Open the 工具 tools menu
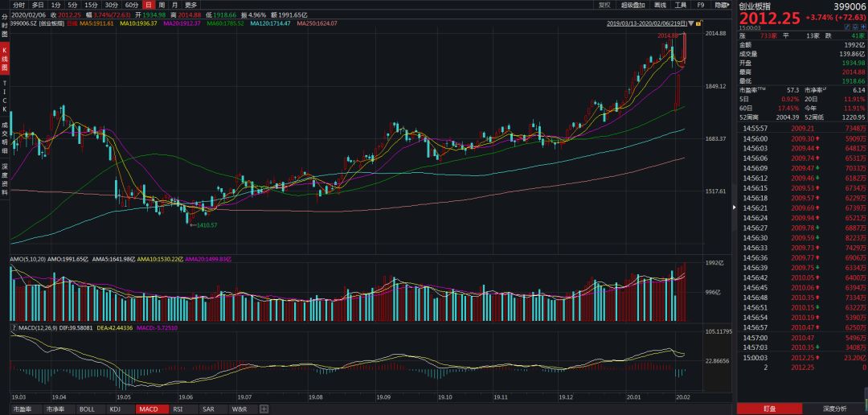Viewport: 868px width, 415px height. click(x=681, y=5)
